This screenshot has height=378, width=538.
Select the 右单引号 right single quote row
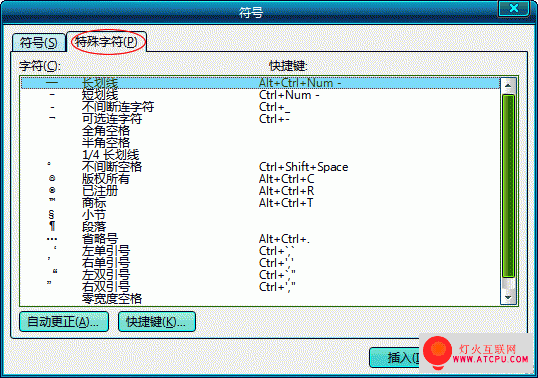[x=260, y=263]
